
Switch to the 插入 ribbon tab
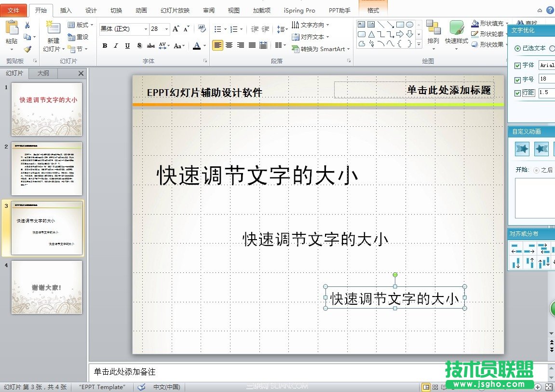click(x=66, y=10)
